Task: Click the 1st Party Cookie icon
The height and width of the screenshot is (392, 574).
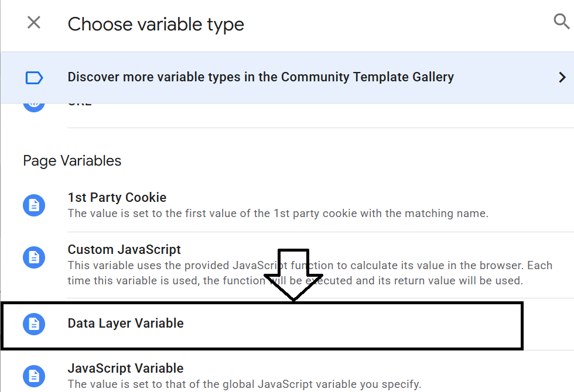Action: tap(34, 205)
